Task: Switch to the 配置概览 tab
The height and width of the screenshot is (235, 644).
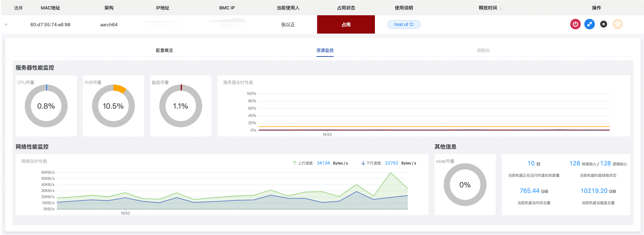Action: click(164, 50)
